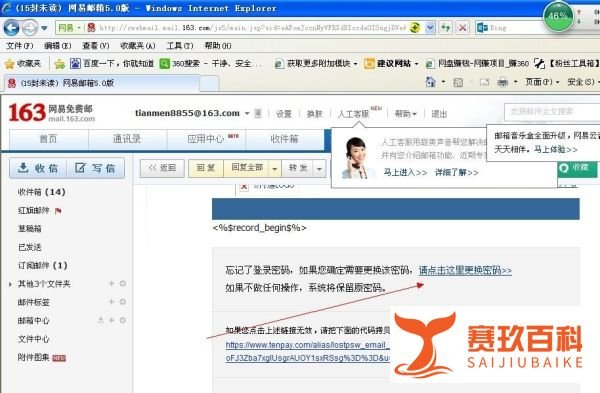
Task: Switch to the 应用中心 tab
Action: pyautogui.click(x=207, y=139)
